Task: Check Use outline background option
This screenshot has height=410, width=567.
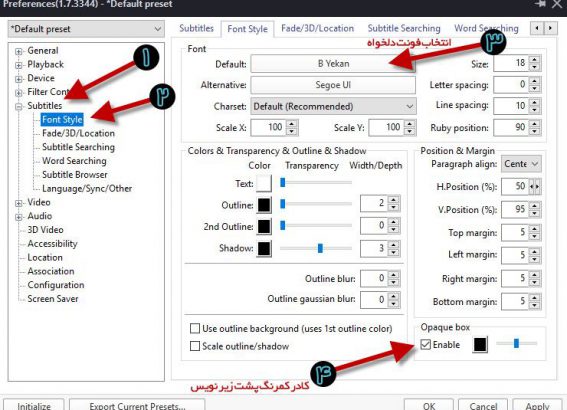Action: click(x=195, y=328)
